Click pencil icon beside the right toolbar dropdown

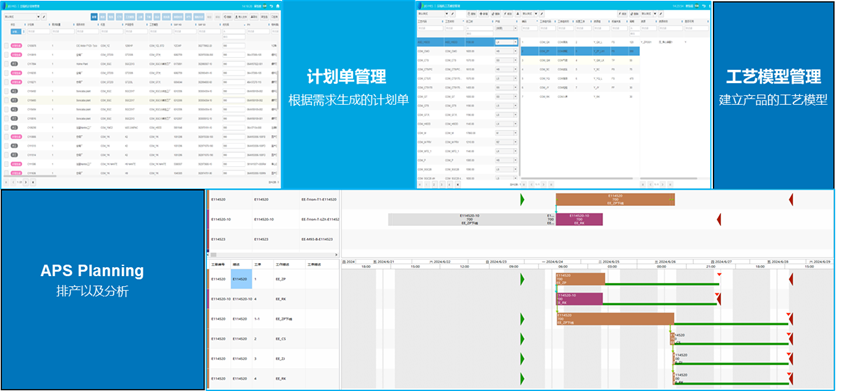click(x=661, y=14)
